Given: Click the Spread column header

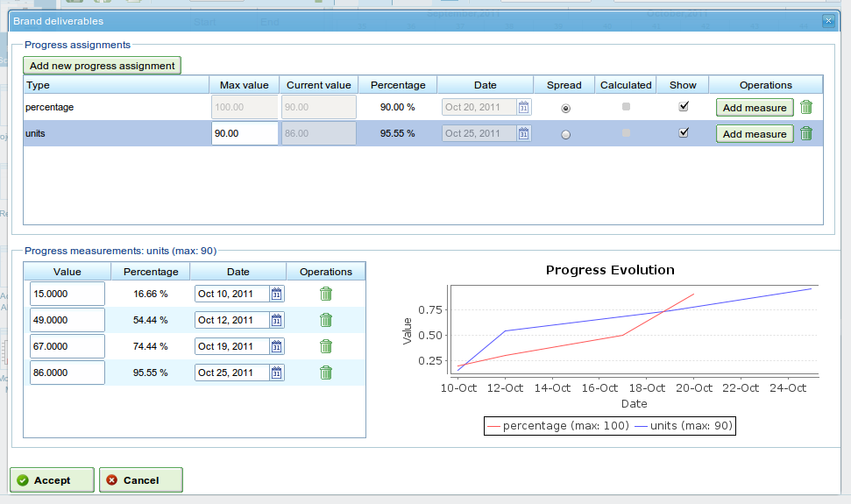Looking at the screenshot, I should [564, 85].
